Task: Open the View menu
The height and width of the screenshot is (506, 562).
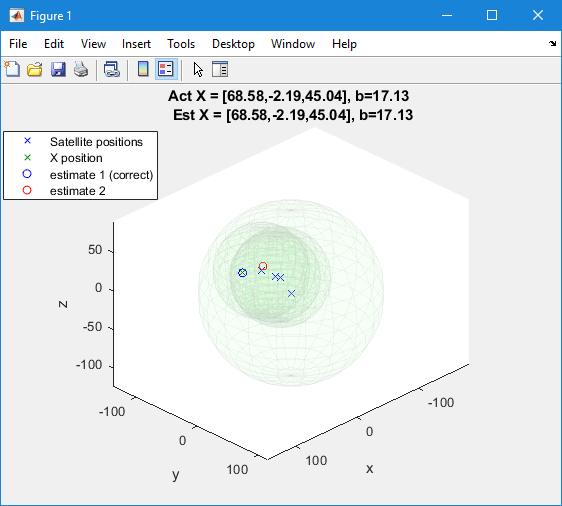Action: point(93,44)
